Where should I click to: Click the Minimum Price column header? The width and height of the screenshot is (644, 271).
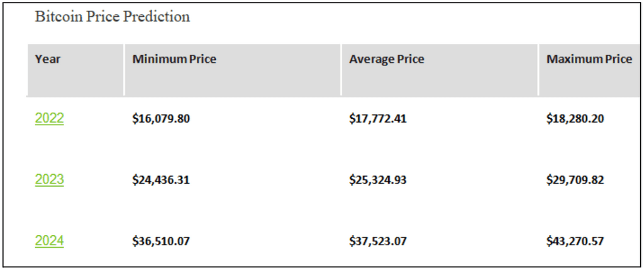(174, 59)
